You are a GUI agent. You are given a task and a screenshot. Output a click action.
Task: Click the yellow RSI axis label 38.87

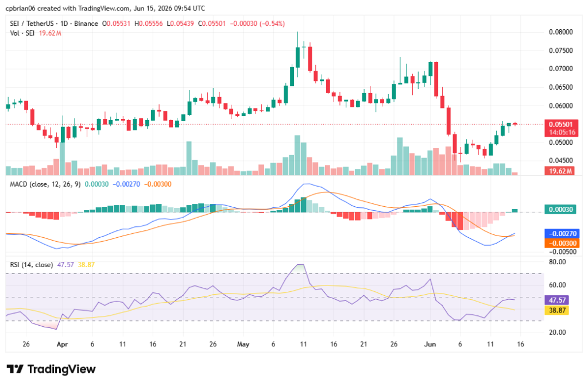[x=557, y=310]
